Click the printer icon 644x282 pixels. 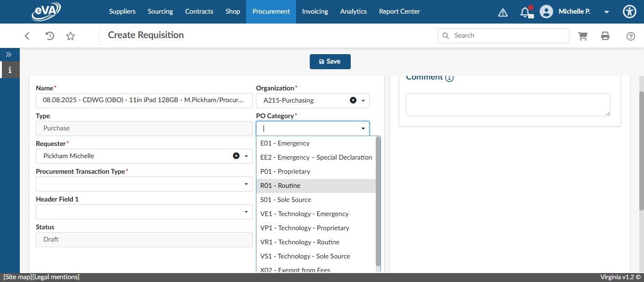605,36
